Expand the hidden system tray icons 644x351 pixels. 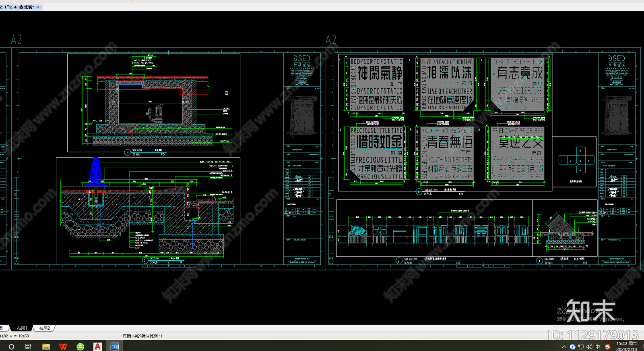(564, 347)
